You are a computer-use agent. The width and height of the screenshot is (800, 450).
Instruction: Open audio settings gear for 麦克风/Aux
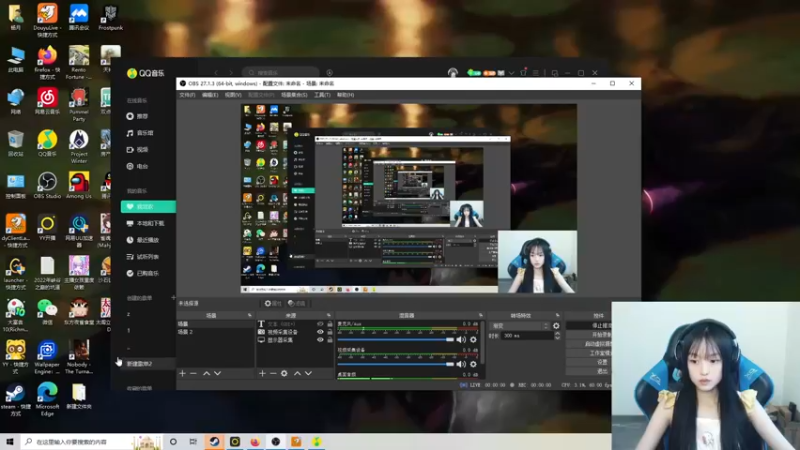point(473,340)
